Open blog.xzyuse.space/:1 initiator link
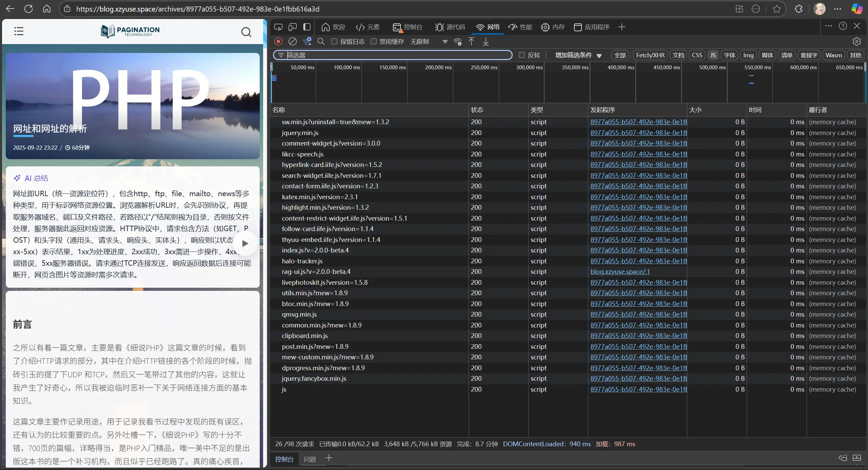Screen dimensions: 868x470 (x=620, y=271)
